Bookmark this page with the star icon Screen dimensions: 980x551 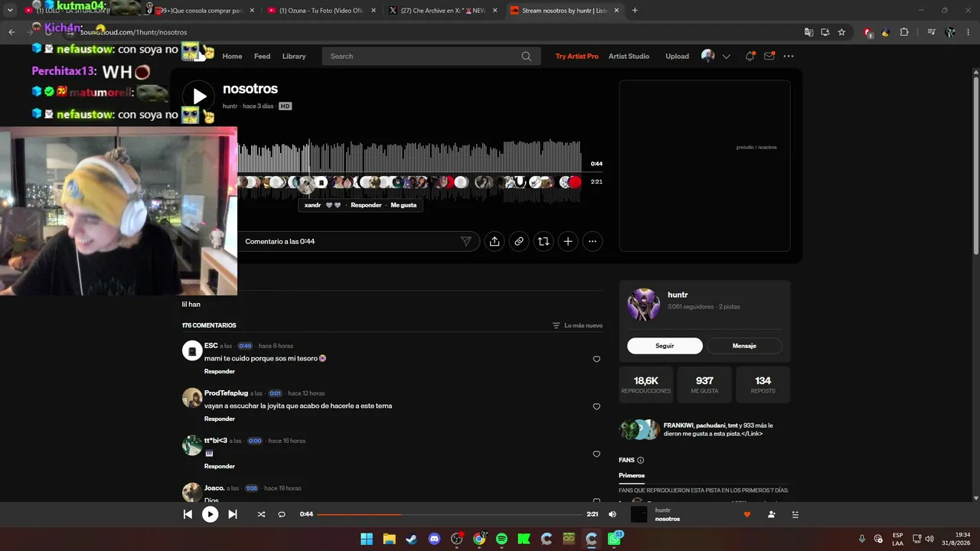(x=841, y=32)
